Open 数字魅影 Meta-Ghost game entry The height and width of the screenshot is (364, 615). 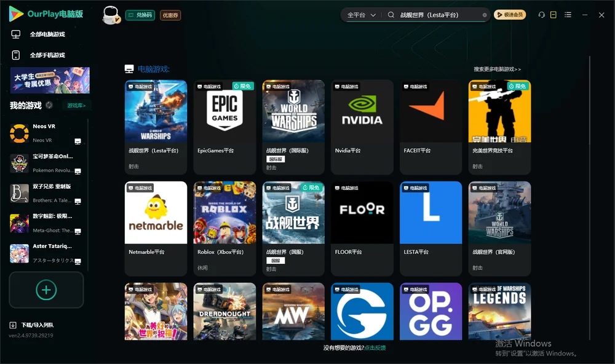pyautogui.click(x=46, y=223)
